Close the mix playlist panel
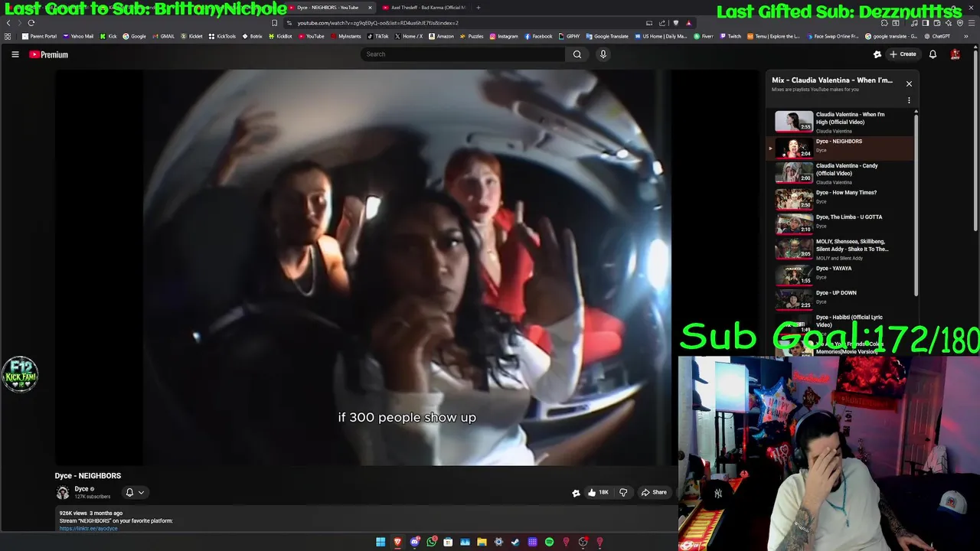The width and height of the screenshot is (980, 551). click(909, 83)
